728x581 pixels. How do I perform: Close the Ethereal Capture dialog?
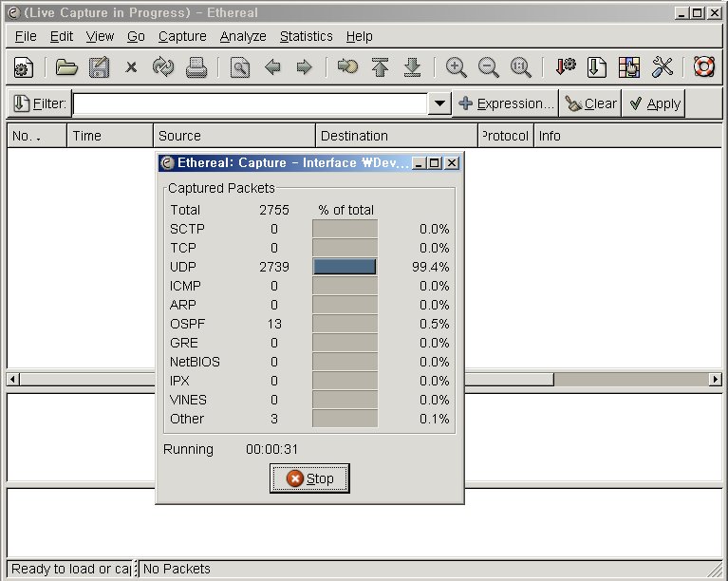tap(452, 163)
